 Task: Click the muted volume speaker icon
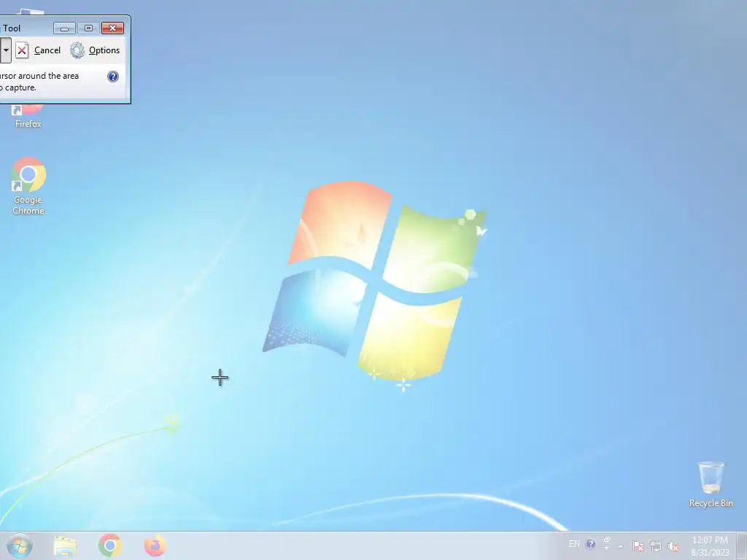pos(673,546)
